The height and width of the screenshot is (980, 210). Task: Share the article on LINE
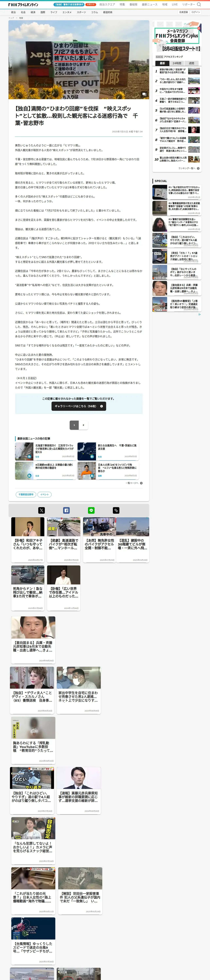(x=91, y=511)
